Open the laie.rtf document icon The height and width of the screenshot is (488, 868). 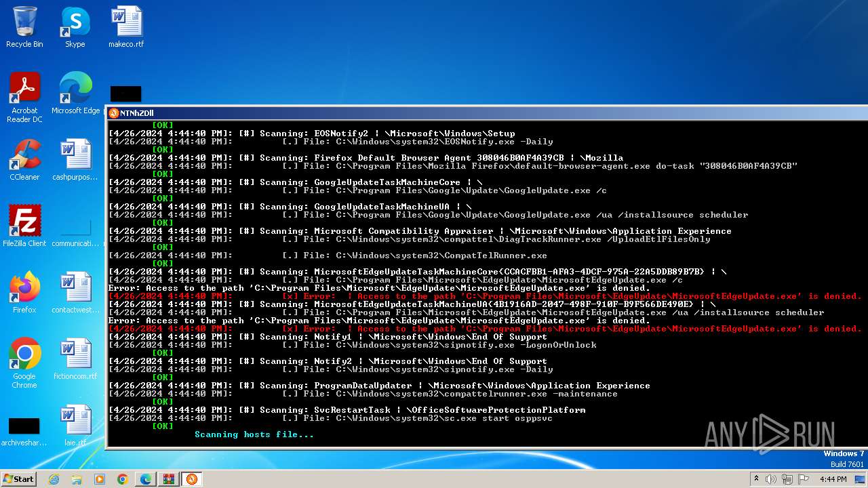click(75, 425)
